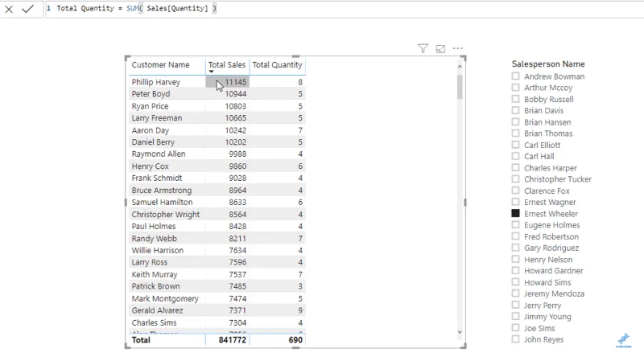Check Charles Harper checkbox

[515, 167]
